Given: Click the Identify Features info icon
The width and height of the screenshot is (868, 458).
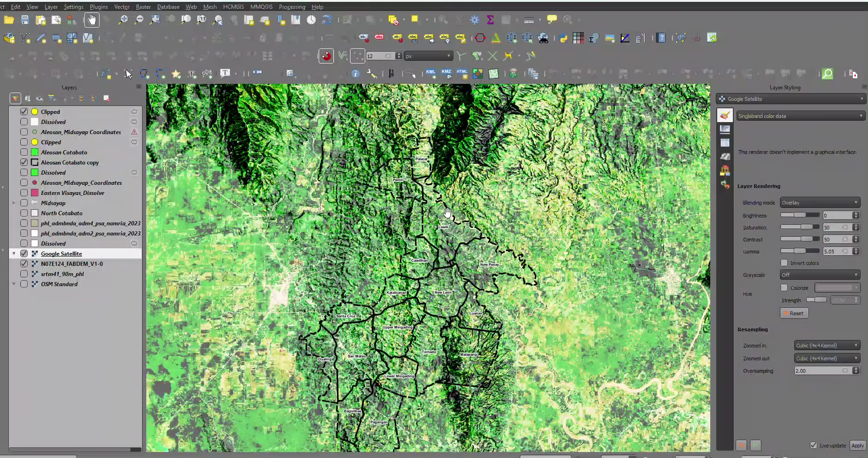Looking at the screenshot, I should point(355,74).
